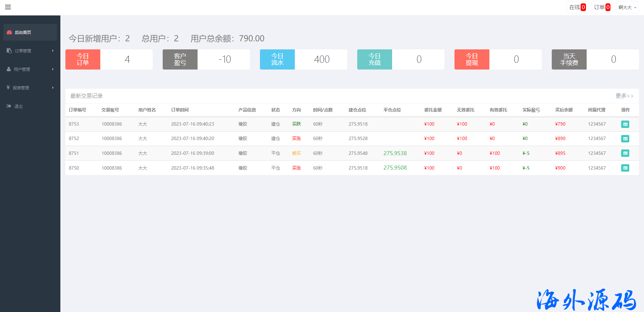Click the dashboard icon beside 后台首页
This screenshot has height=312, width=644.
point(9,32)
